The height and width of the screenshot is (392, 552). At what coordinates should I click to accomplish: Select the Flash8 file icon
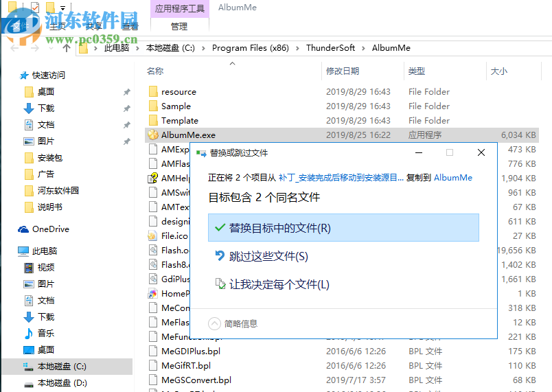[x=153, y=264]
